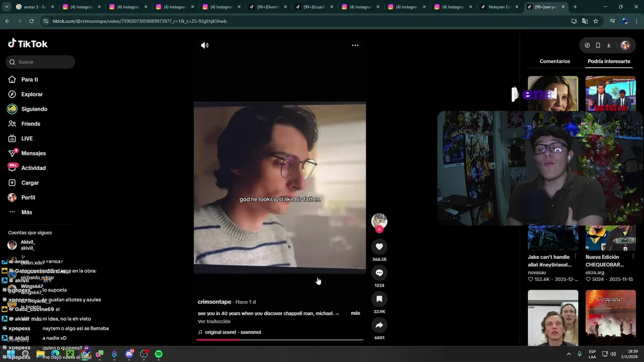This screenshot has width=644, height=362.
Task: Expand the caption with 'más'
Action: coord(355,313)
